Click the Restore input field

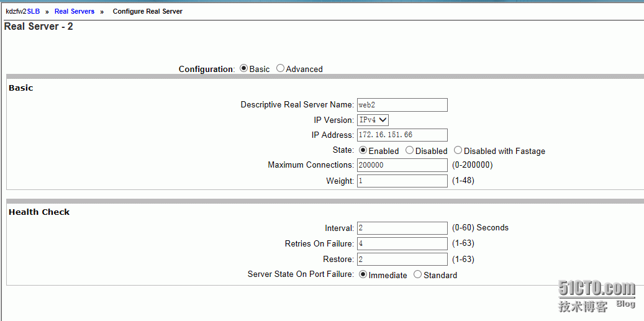click(402, 259)
